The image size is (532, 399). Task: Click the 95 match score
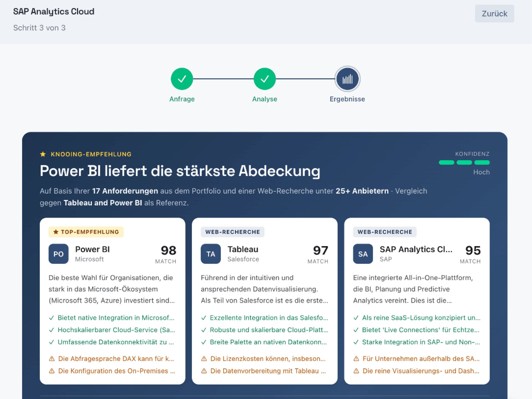point(473,250)
